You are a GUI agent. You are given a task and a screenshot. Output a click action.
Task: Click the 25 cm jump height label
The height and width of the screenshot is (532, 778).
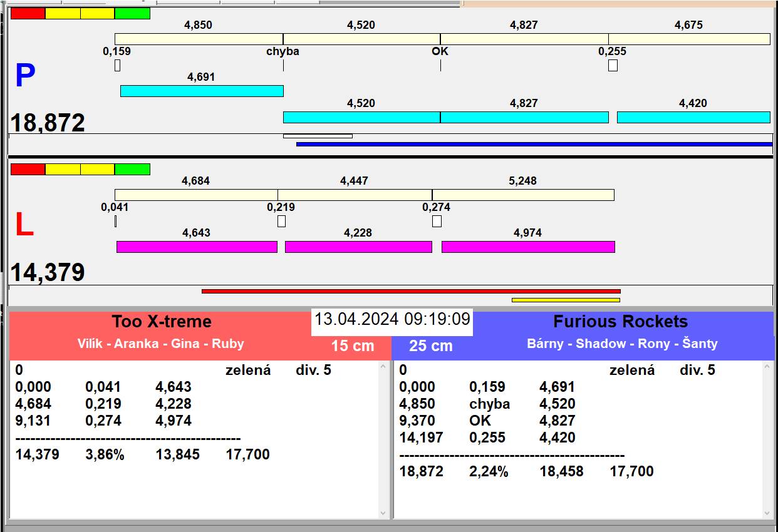(430, 346)
